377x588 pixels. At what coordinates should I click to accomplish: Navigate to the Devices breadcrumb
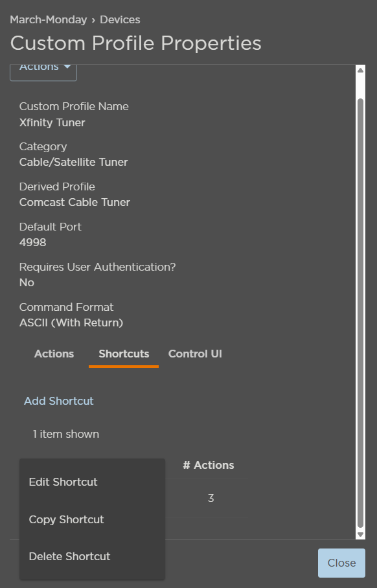(x=120, y=19)
